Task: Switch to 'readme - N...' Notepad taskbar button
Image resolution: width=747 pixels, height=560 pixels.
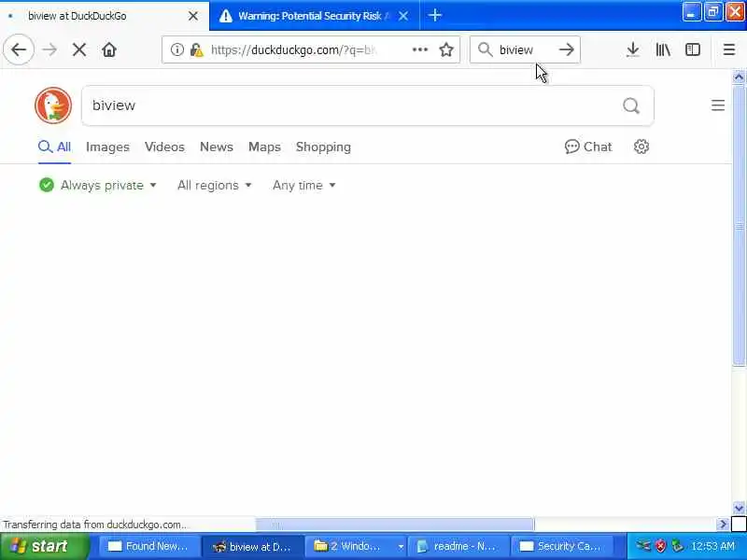Action: pos(458,546)
